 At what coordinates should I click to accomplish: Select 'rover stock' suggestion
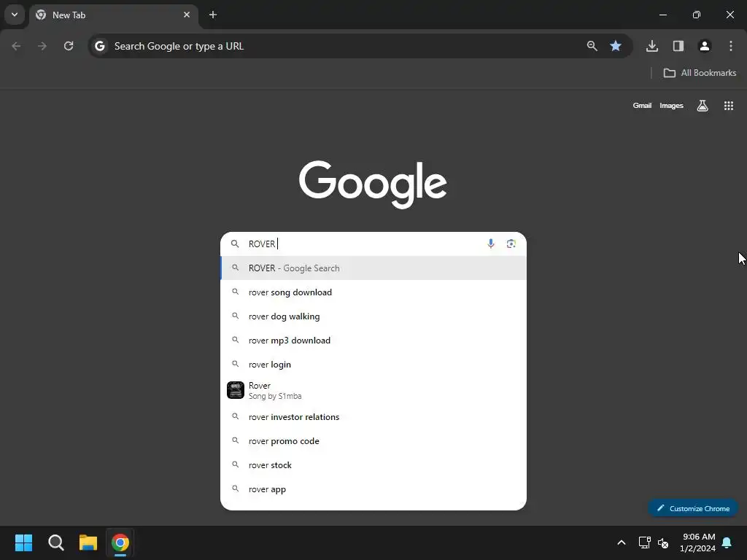[373, 465]
